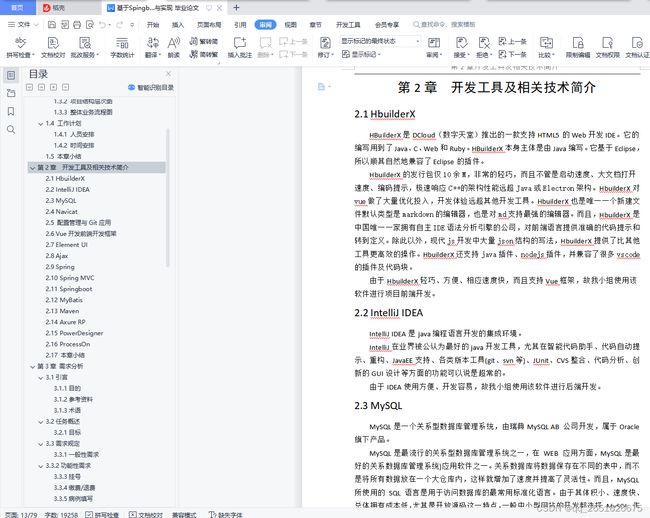Image resolution: width=650 pixels, height=518 pixels.
Task: Convert text with 繁转简
Action: [x=204, y=41]
